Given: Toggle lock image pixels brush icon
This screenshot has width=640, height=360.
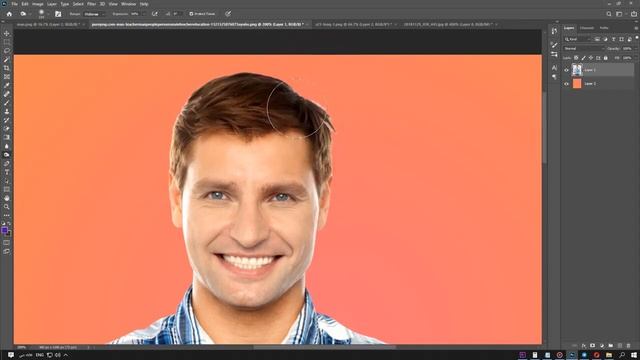Looking at the screenshot, I should (x=583, y=58).
